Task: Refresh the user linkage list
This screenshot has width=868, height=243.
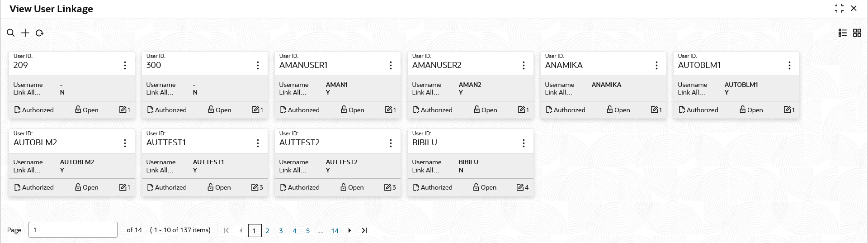Action: click(40, 33)
